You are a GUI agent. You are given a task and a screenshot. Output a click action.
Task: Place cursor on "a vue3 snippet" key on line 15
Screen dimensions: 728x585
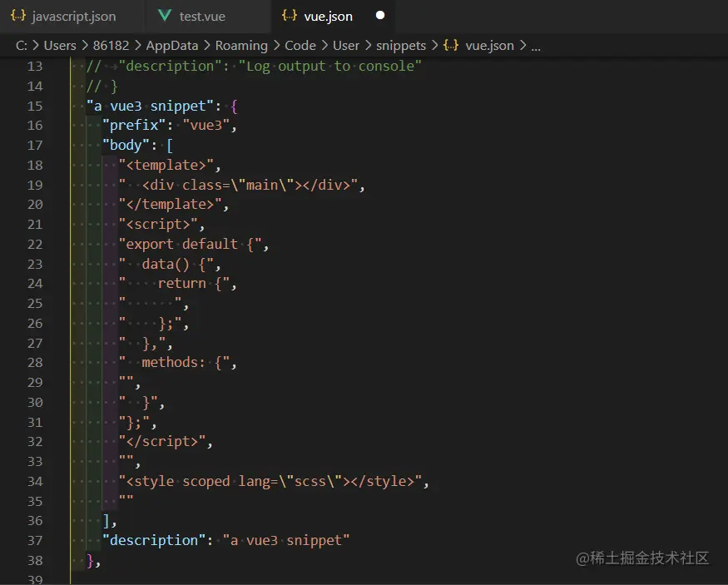(x=150, y=107)
